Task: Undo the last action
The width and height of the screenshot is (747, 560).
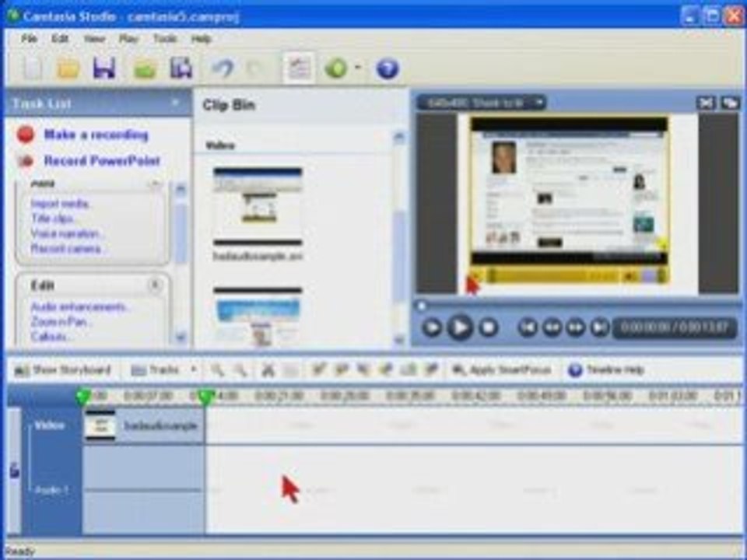Action: 222,68
